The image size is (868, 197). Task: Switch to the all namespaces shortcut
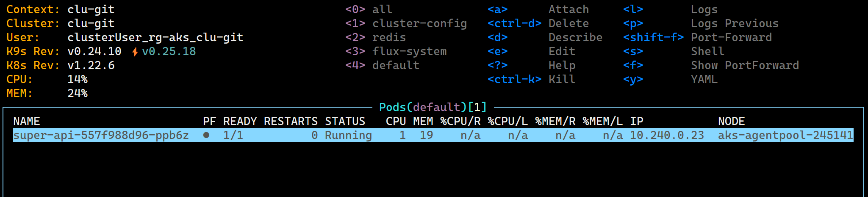(x=382, y=9)
